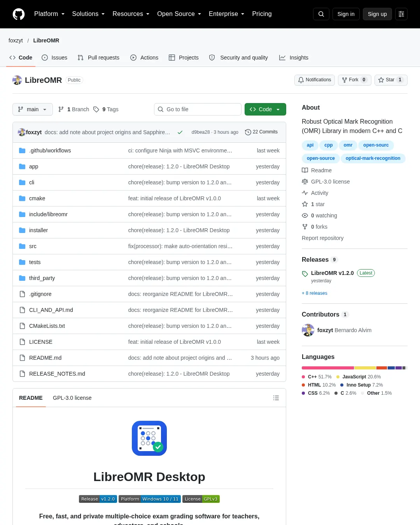
Task: Click the HTML color dot in languages list
Action: coord(303,385)
